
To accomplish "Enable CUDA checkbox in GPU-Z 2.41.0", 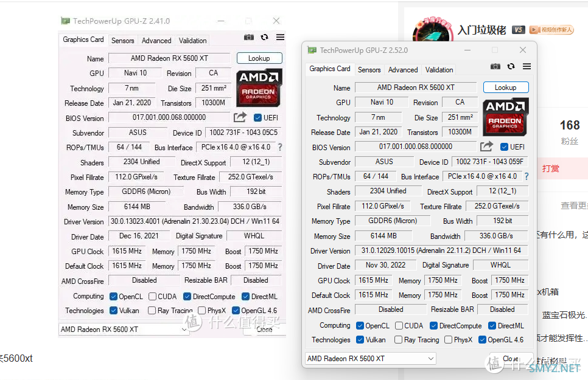I will click(152, 297).
